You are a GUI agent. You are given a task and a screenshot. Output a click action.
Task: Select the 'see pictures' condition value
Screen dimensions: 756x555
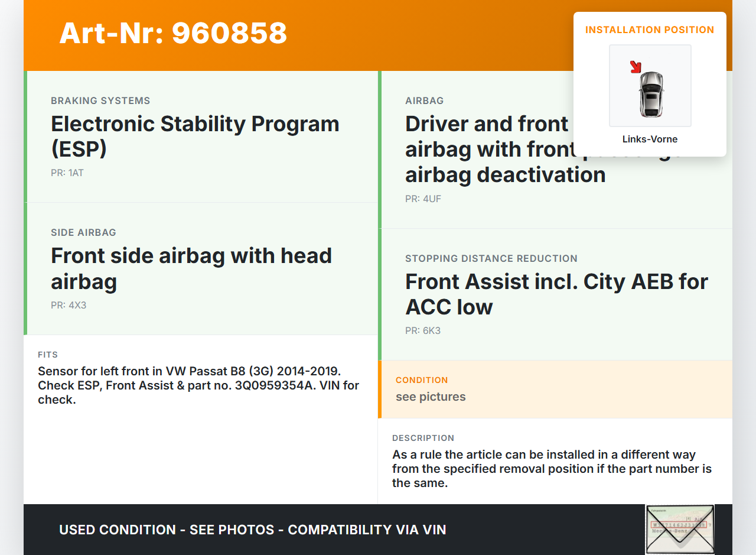(431, 397)
